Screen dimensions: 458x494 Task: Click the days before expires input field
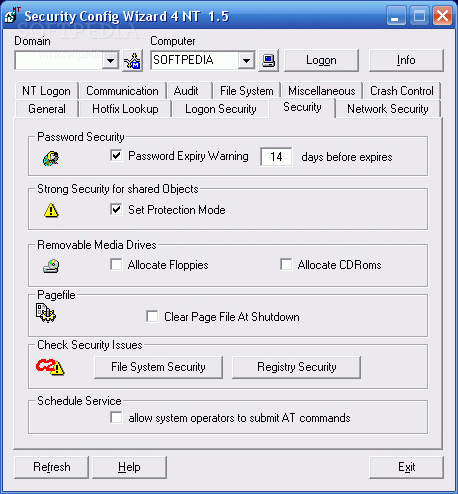click(276, 157)
